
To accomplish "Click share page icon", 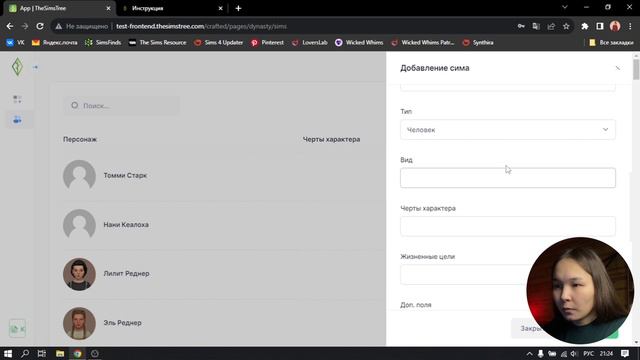I will tap(551, 26).
